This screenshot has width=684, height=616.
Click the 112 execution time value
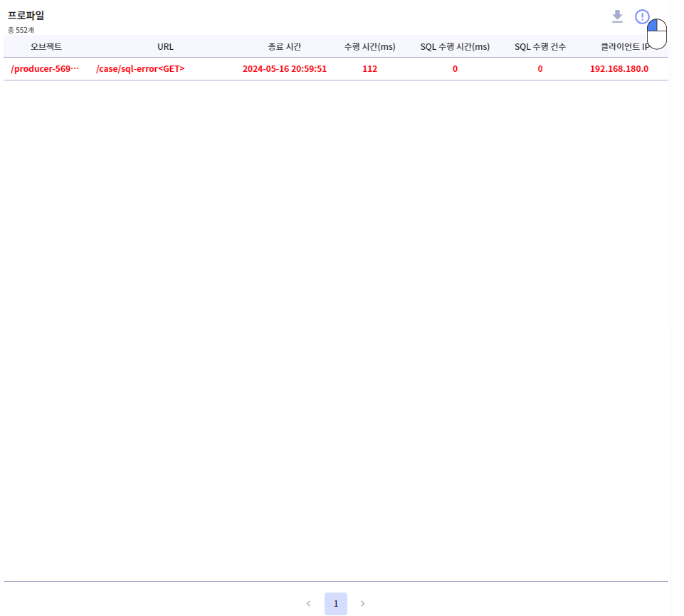coord(369,69)
